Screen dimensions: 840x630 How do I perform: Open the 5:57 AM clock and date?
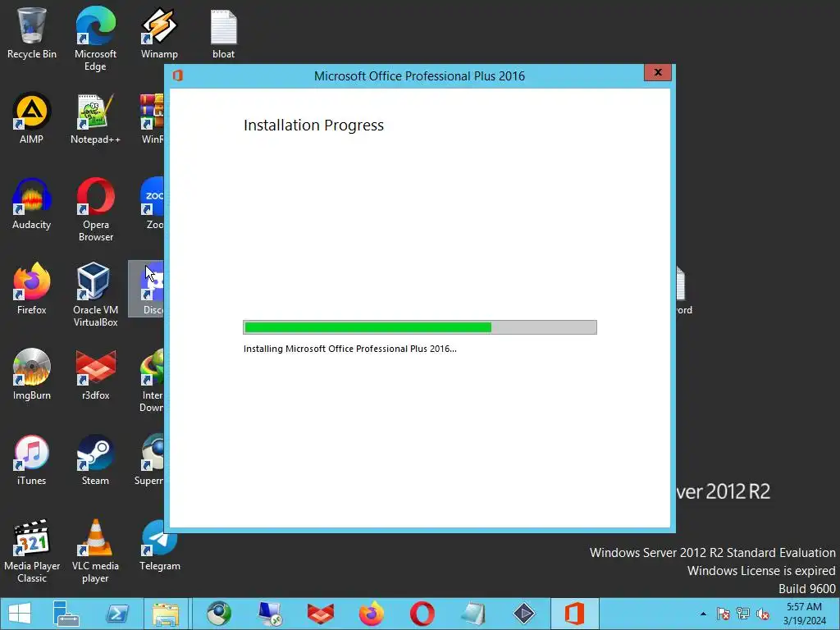(x=804, y=614)
